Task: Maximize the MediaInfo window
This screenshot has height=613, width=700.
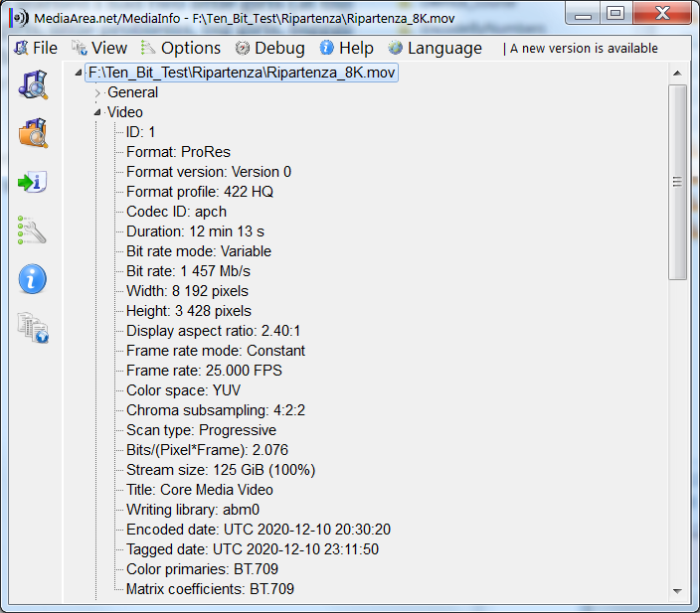Action: 615,14
